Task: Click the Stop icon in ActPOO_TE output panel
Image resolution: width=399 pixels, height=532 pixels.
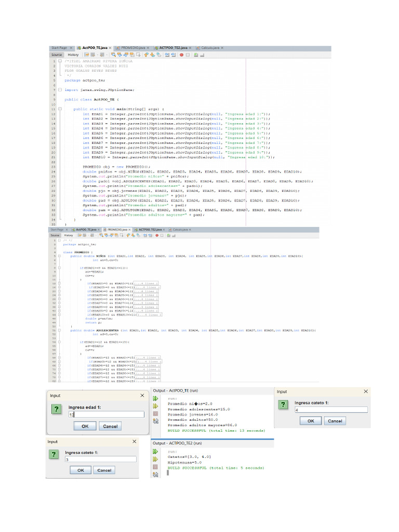Action: point(155,414)
